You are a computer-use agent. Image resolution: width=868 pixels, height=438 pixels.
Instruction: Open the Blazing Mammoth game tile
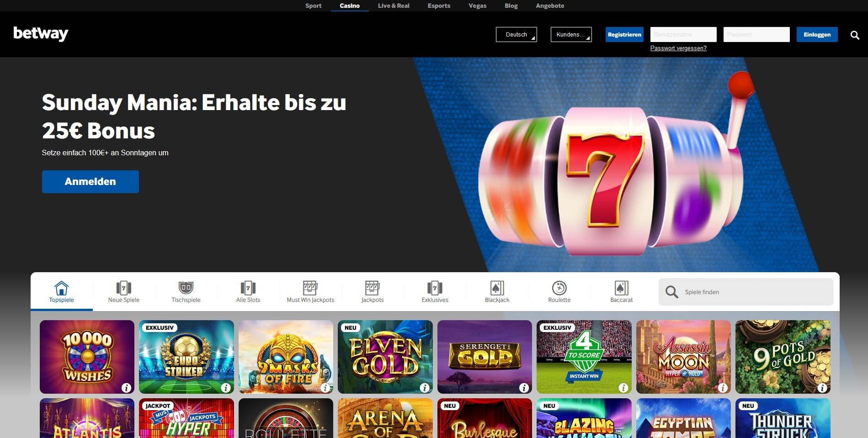click(584, 418)
